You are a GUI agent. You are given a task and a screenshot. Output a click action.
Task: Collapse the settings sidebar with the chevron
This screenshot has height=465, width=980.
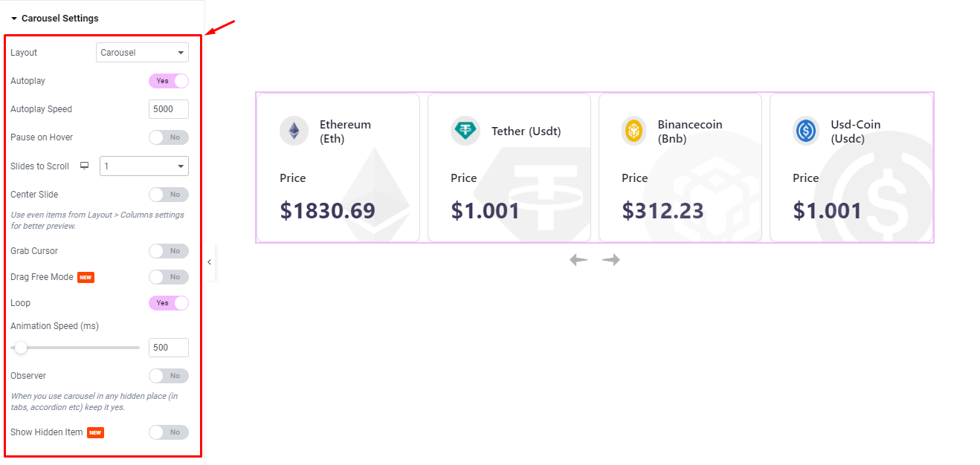pos(209,261)
